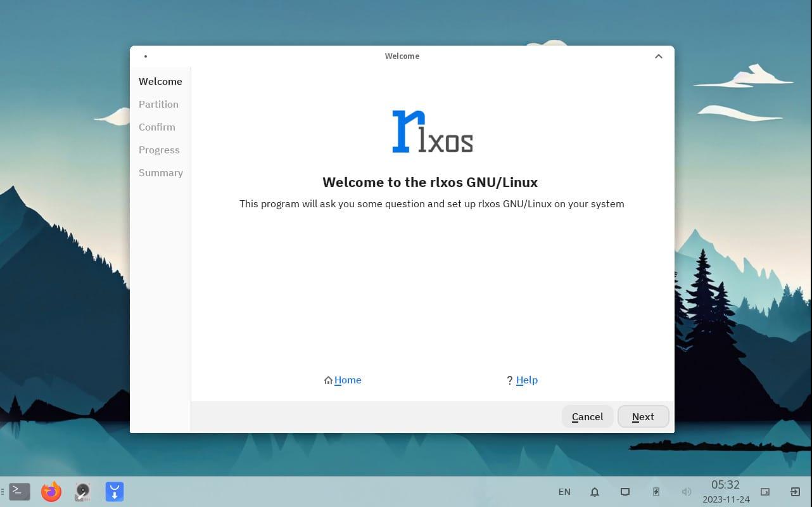The height and width of the screenshot is (507, 812).
Task: Select the Summary step in the sidebar
Action: coord(161,172)
